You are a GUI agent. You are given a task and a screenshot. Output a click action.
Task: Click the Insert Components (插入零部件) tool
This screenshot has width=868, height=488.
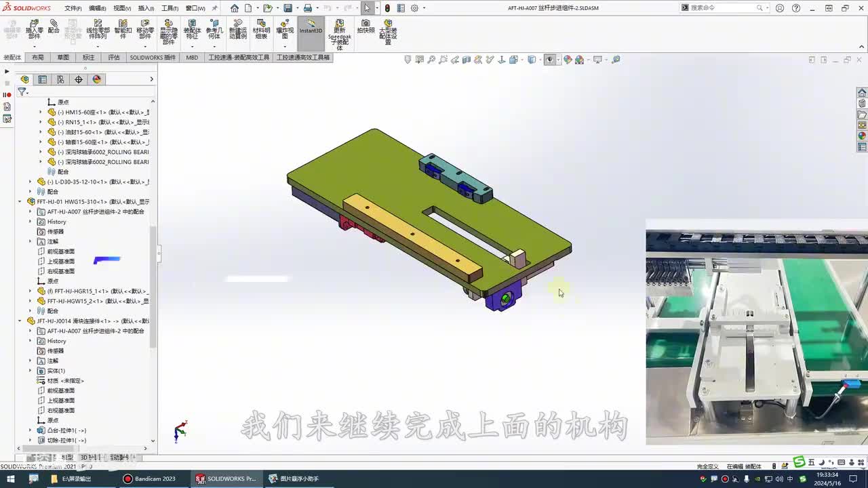tap(34, 28)
